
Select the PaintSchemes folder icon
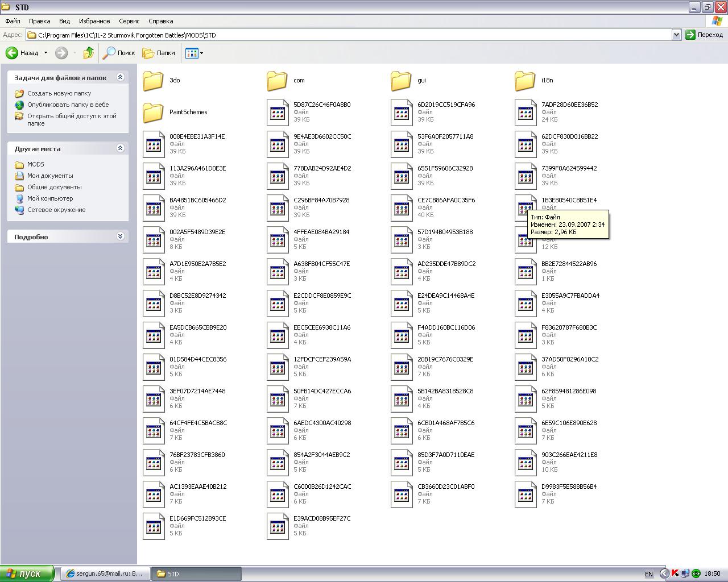[154, 113]
